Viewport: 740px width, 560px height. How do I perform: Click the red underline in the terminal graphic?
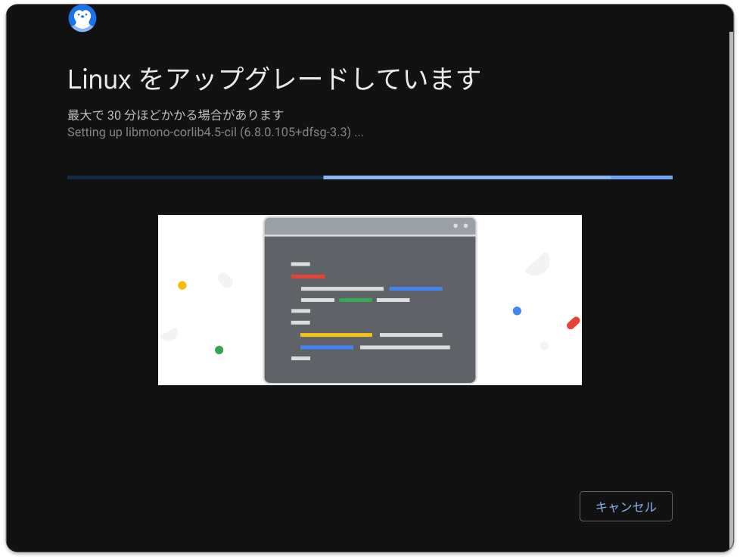[307, 277]
